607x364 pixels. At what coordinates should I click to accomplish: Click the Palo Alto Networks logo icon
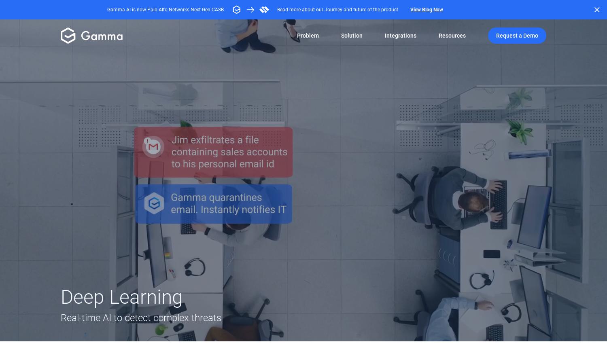[264, 10]
